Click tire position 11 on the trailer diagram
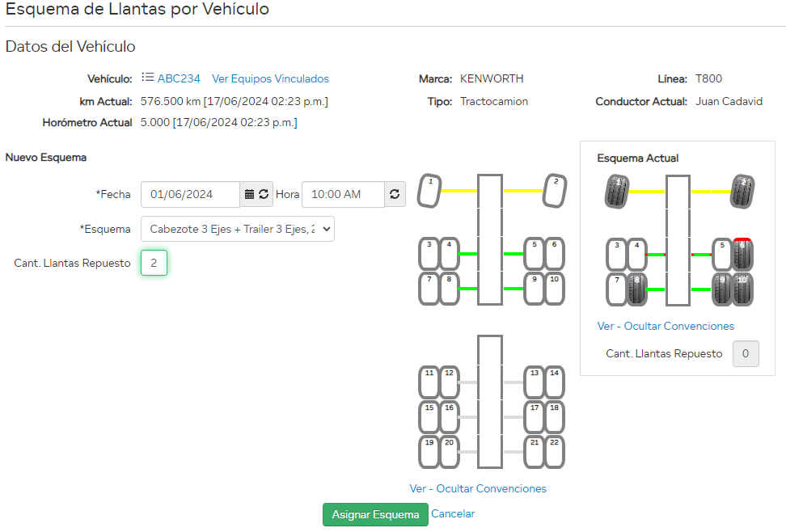Image resolution: width=786 pixels, height=532 pixels. [429, 381]
